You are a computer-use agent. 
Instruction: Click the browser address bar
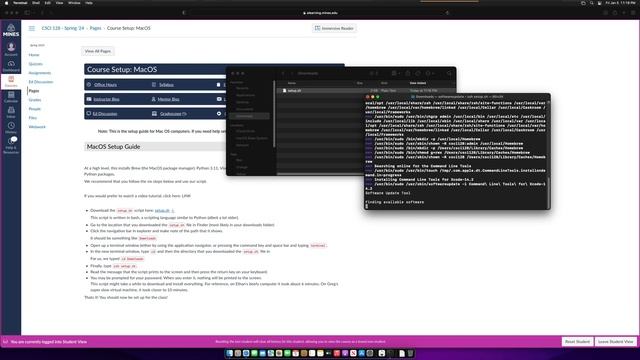[x=320, y=13]
